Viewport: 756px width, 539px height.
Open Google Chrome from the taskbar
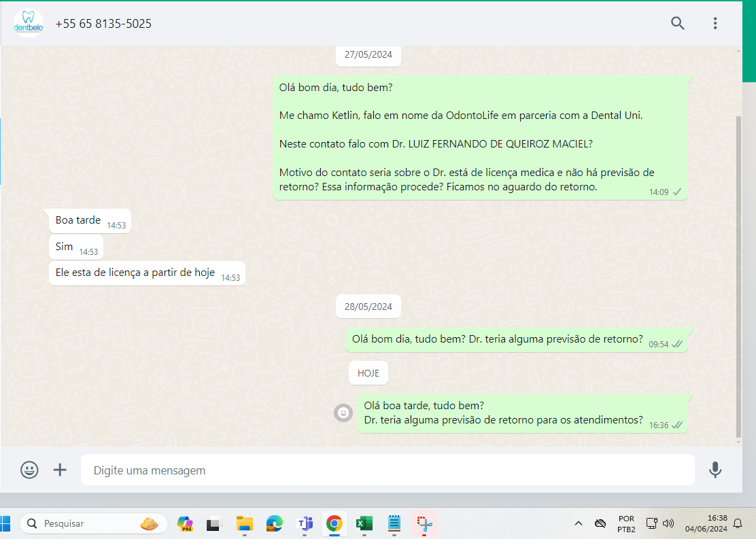point(334,523)
